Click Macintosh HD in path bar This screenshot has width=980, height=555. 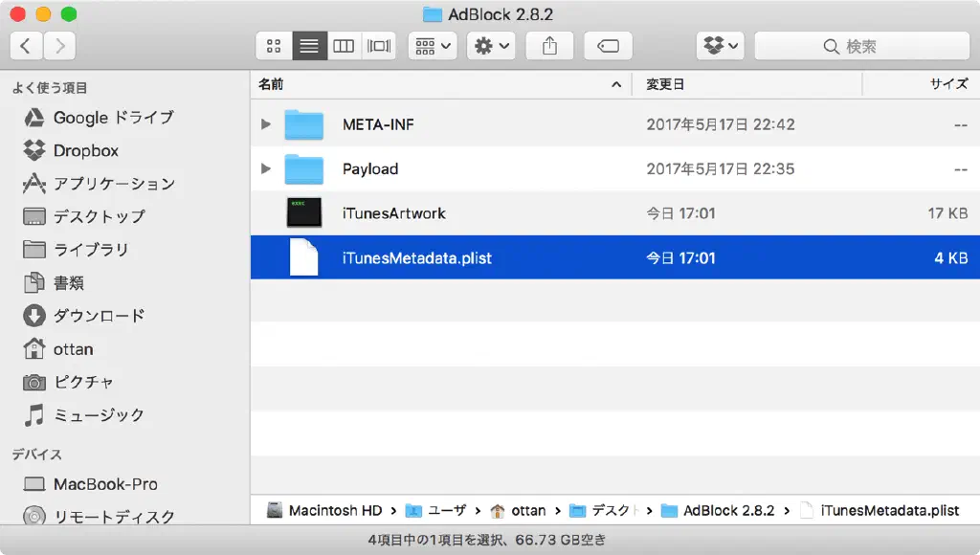point(325,511)
